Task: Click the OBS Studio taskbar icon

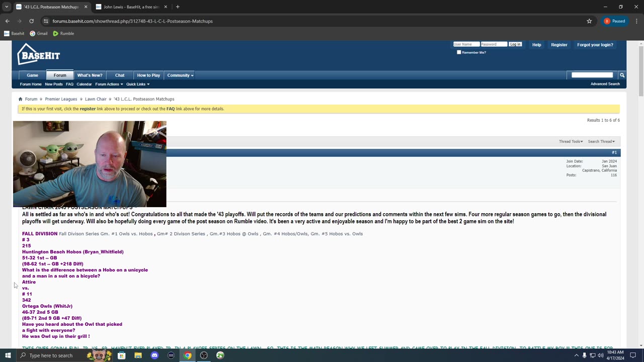Action: pos(204,355)
